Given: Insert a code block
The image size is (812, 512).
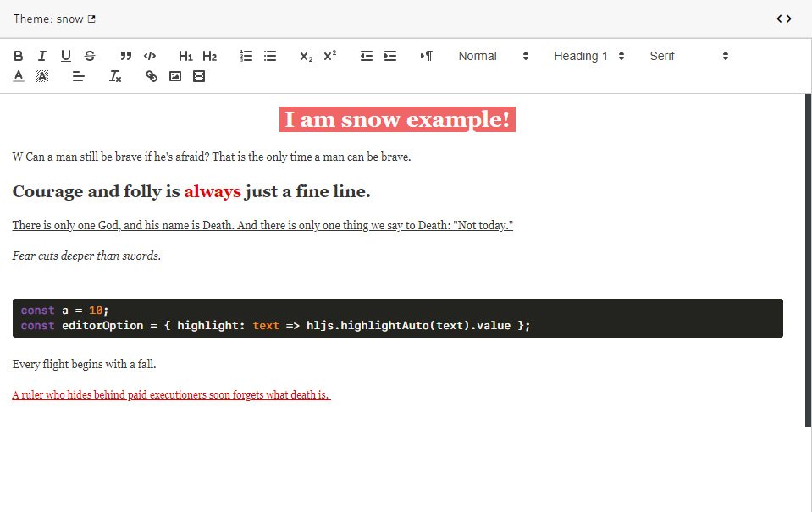Looking at the screenshot, I should click(150, 56).
